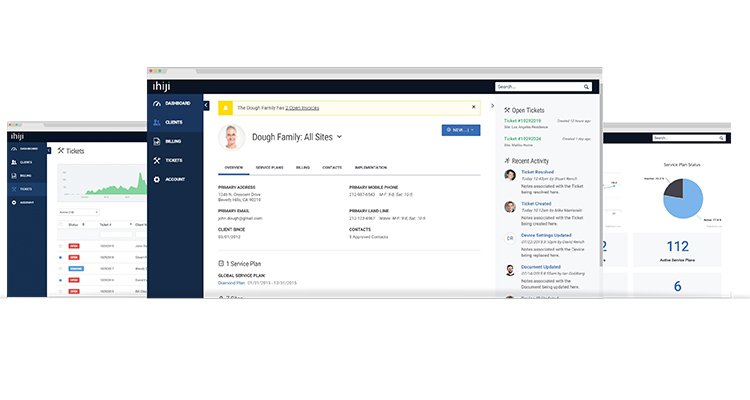Viewport: 750px width, 400px height.
Task: Click the Ticket # filter input
Action: click(x=116, y=234)
